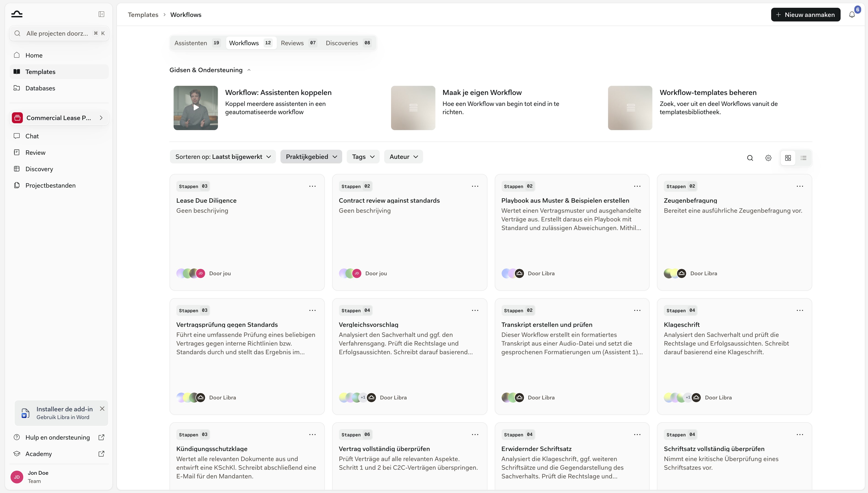Switch to grid view

[788, 158]
